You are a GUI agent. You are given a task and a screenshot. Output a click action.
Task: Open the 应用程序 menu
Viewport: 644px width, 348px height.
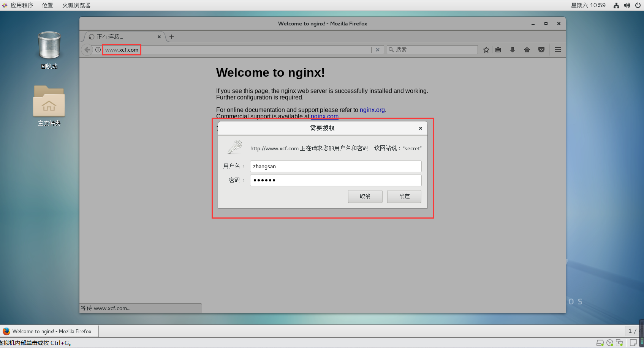[22, 5]
